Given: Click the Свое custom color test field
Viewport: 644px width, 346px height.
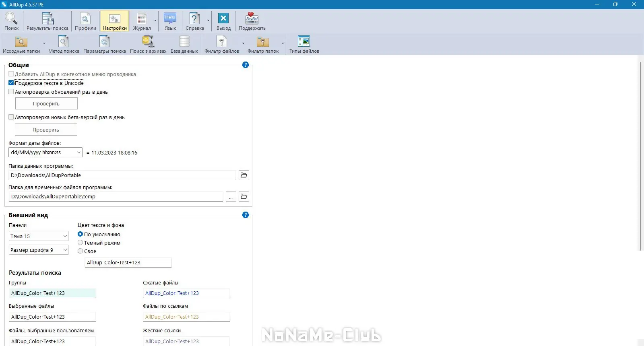Looking at the screenshot, I should [x=128, y=262].
